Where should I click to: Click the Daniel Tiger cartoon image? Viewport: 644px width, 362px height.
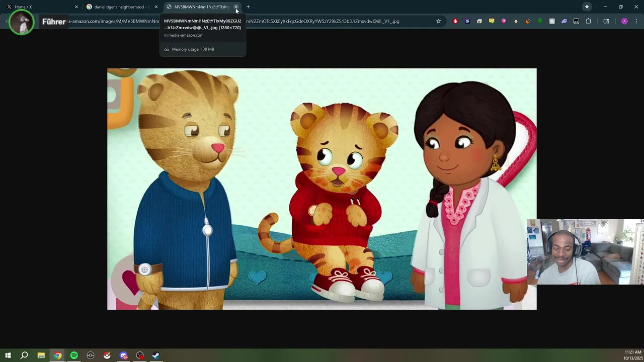[x=322, y=189]
